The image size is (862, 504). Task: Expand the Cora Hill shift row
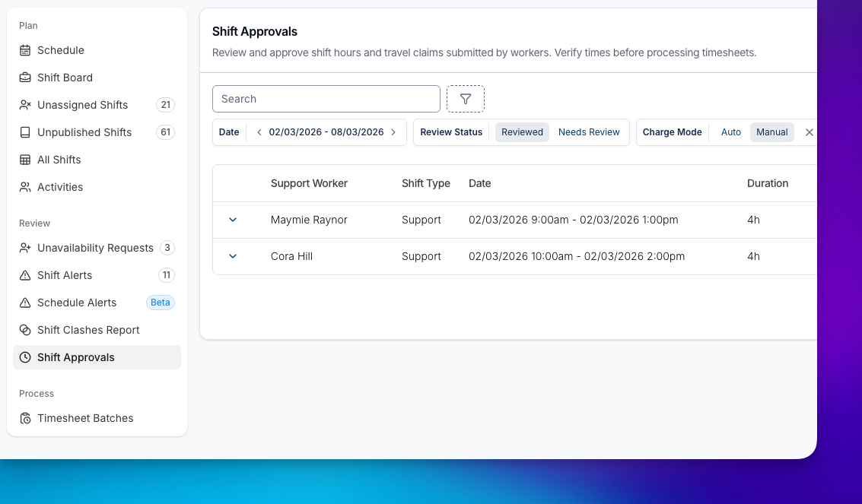pyautogui.click(x=233, y=256)
